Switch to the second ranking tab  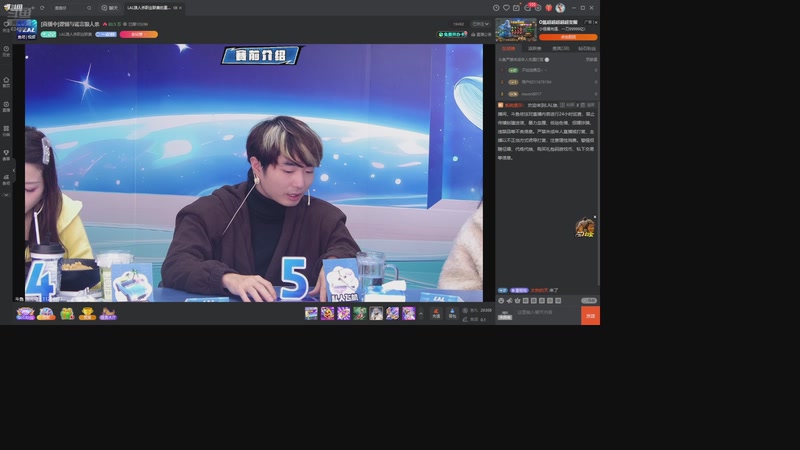click(534, 48)
